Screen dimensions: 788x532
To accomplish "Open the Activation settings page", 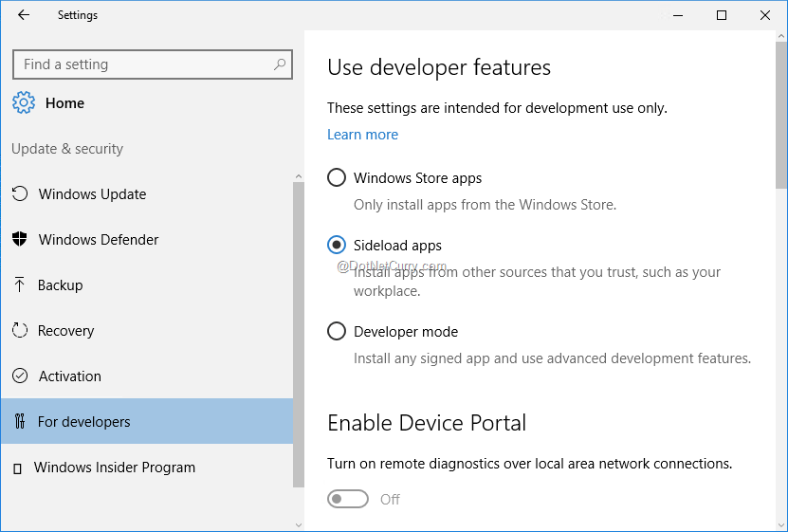I will click(x=147, y=376).
